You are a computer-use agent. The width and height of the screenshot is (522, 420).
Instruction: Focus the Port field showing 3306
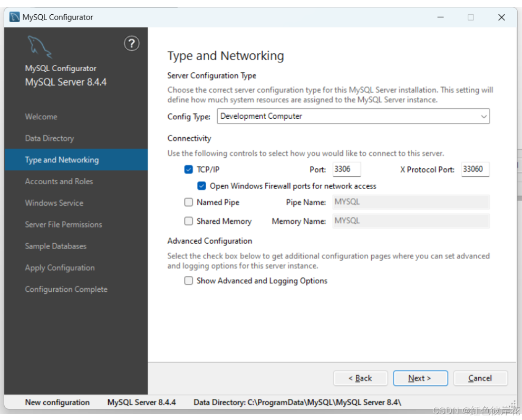346,169
